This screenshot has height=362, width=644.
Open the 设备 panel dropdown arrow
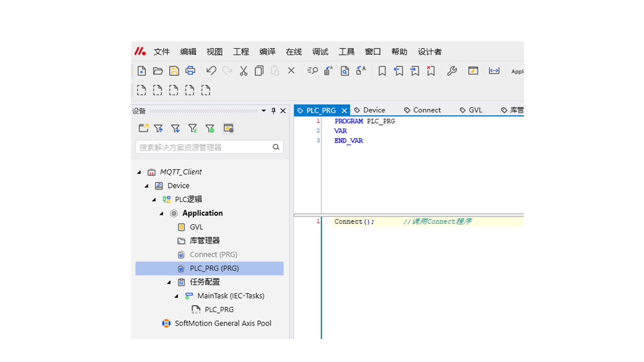[x=264, y=111]
